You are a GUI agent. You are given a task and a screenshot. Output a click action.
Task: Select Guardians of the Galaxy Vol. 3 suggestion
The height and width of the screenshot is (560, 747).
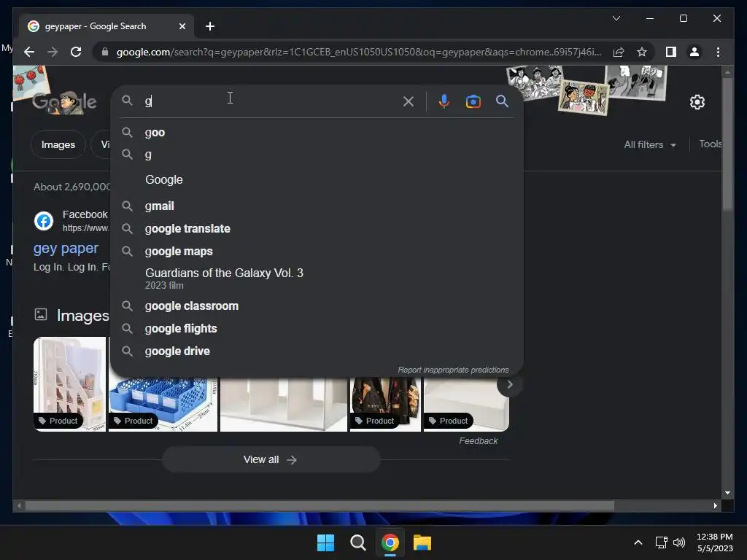coord(317,278)
